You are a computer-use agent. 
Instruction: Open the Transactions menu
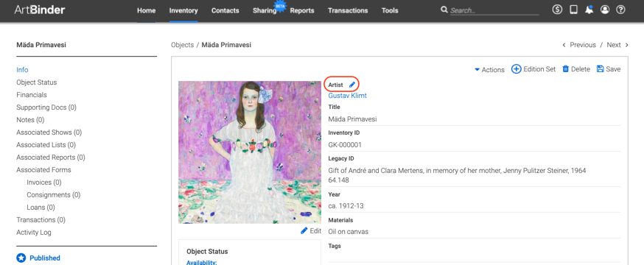[x=348, y=10]
